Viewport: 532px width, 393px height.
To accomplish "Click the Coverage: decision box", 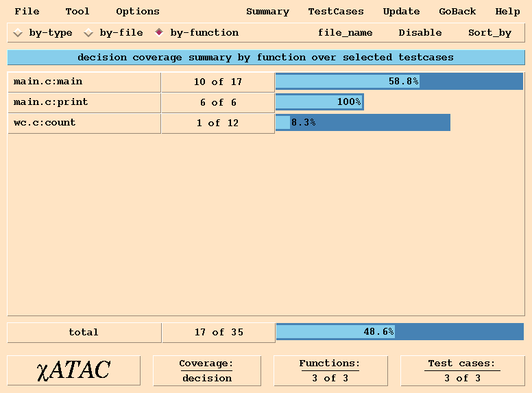I will point(207,370).
